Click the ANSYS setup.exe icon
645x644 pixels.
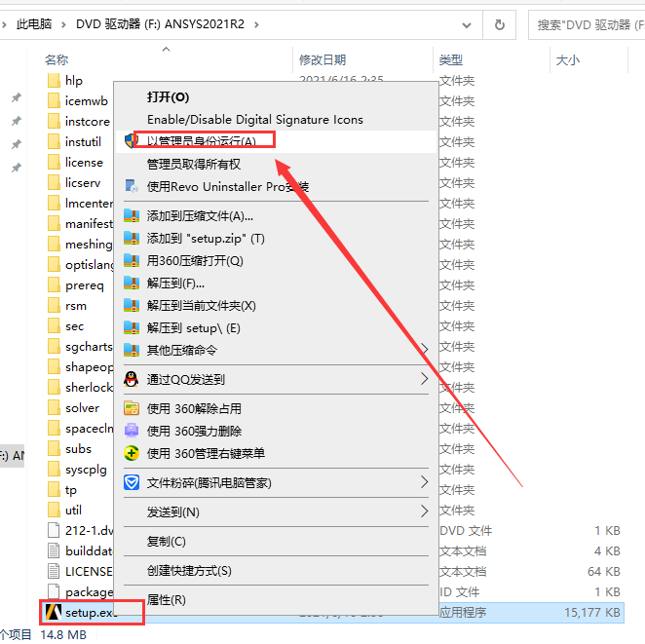[x=54, y=612]
